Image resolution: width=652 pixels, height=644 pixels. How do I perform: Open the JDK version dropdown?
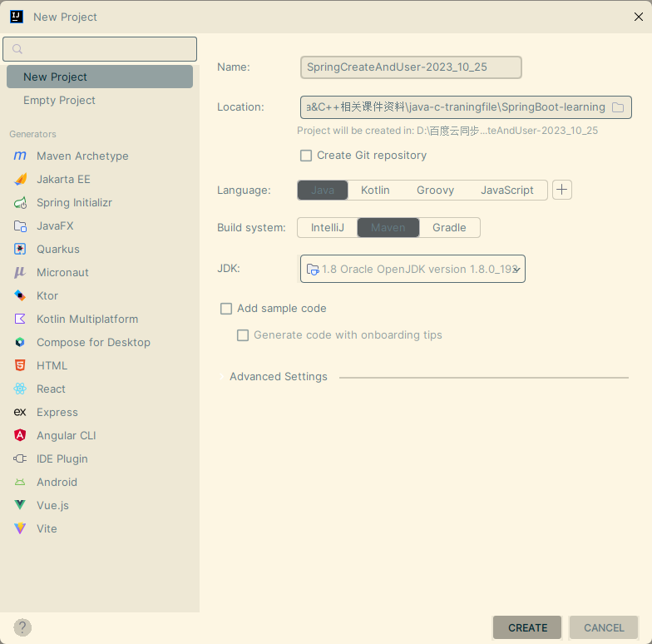[516, 270]
